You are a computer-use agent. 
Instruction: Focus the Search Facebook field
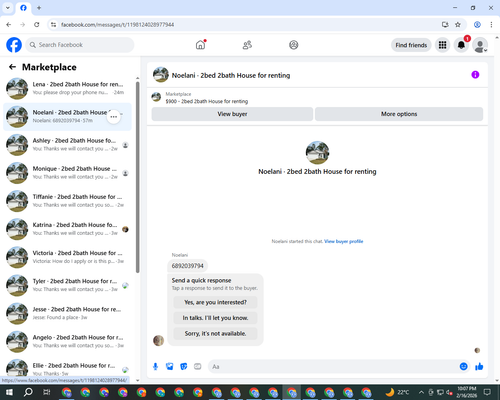point(80,45)
